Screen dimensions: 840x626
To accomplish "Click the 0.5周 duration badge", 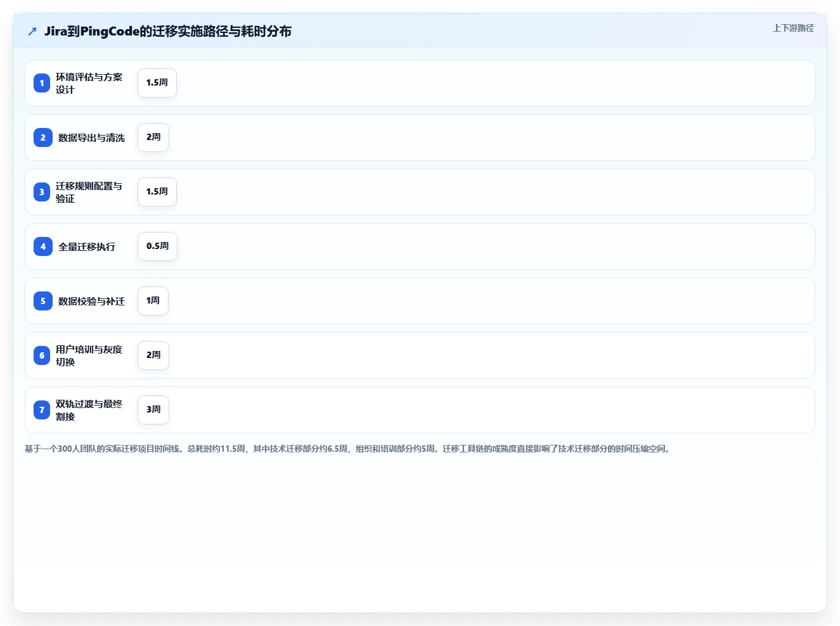I will point(157,246).
